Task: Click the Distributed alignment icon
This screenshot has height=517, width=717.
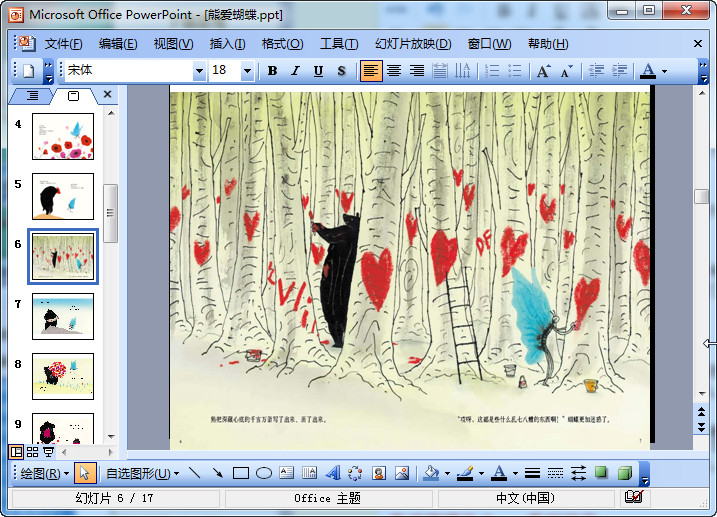Action: tap(439, 71)
